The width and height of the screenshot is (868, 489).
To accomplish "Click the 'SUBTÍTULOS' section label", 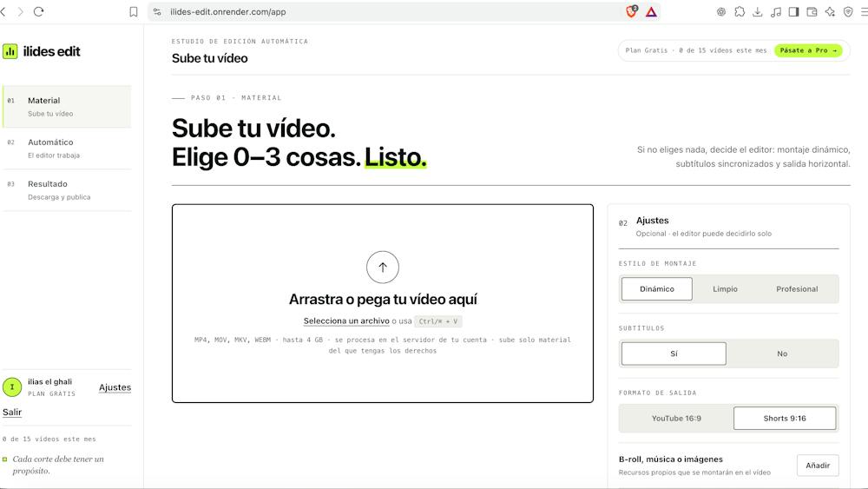I will tap(641, 328).
